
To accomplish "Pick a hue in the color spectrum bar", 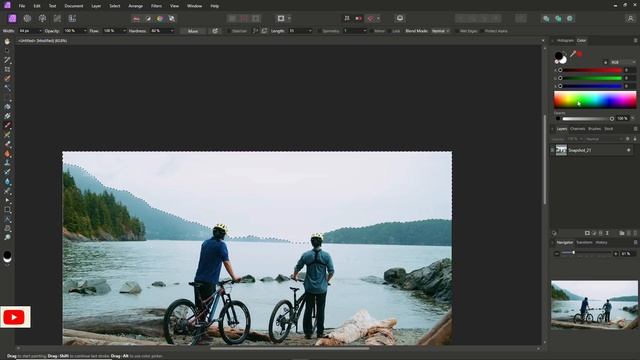I will click(595, 99).
